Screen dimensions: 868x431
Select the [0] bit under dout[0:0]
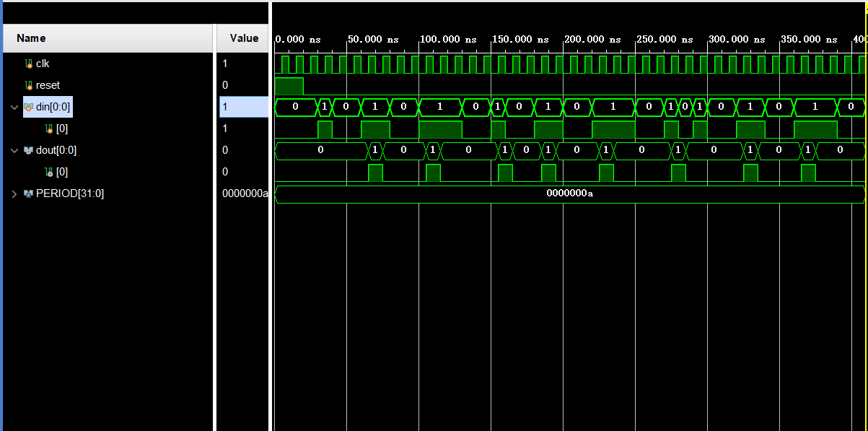coord(108,172)
